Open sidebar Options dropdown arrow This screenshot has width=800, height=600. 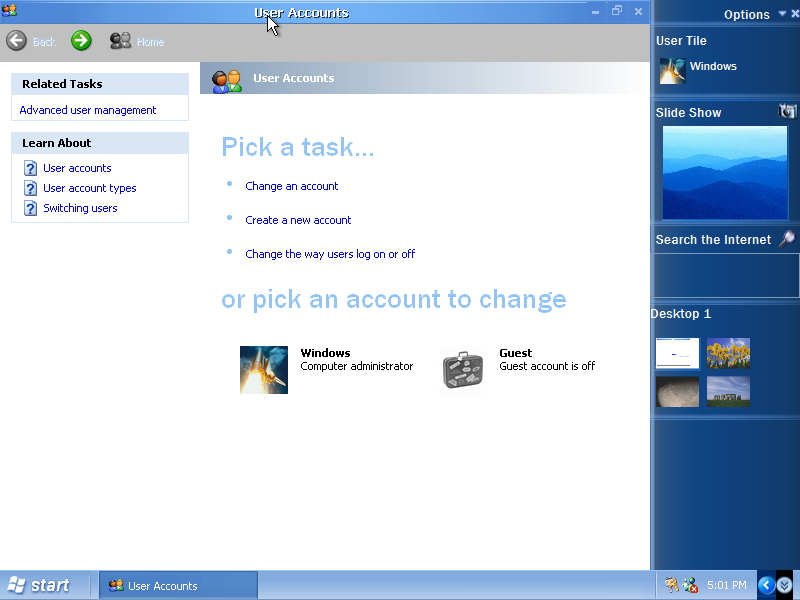[x=782, y=14]
